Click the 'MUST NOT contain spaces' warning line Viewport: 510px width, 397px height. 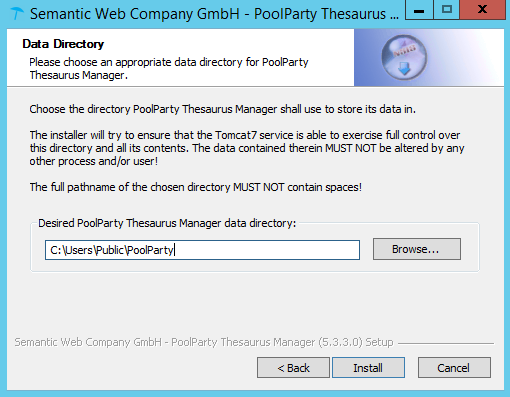[x=196, y=187]
